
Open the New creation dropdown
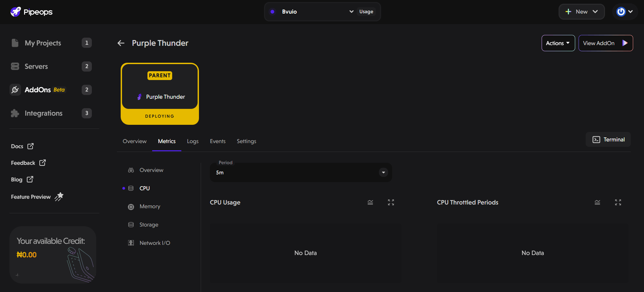point(581,12)
